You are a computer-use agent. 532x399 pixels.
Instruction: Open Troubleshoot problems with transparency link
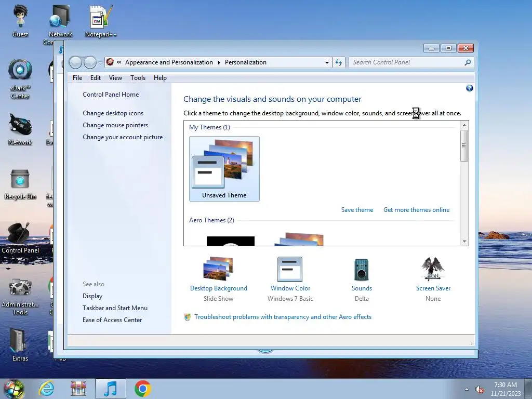point(283,317)
